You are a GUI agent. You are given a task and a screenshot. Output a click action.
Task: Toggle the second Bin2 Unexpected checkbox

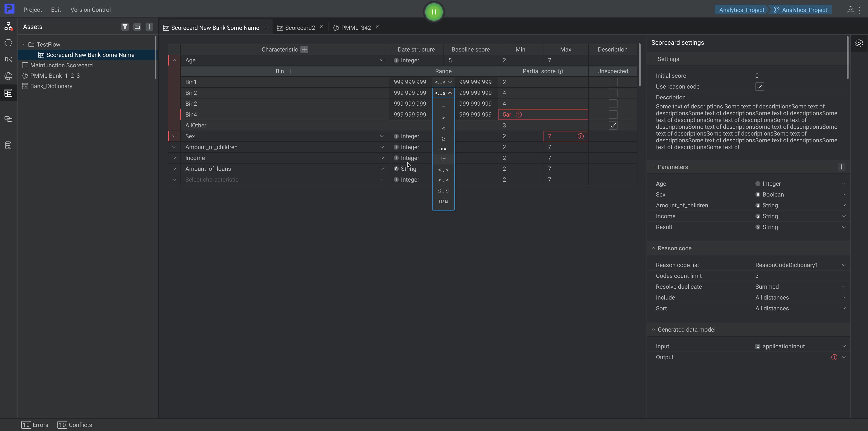click(x=613, y=104)
